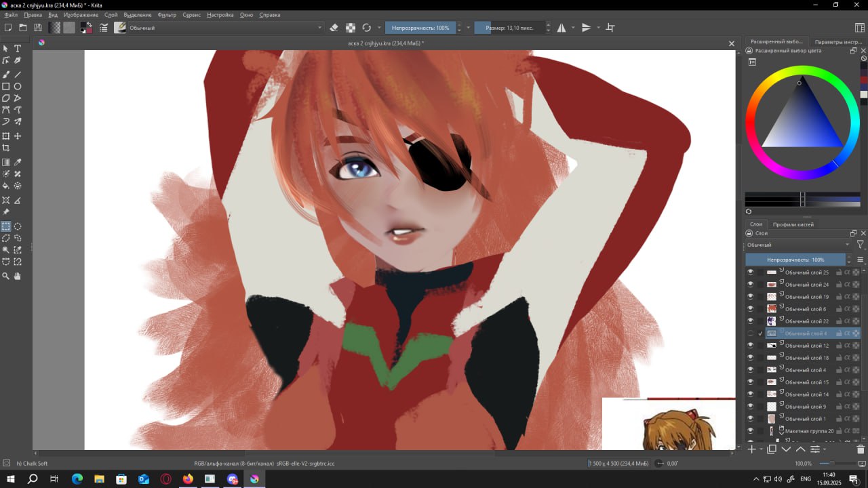Viewport: 868px width, 488px height.
Task: Select the Zoom magnifier tool
Action: tap(6, 277)
